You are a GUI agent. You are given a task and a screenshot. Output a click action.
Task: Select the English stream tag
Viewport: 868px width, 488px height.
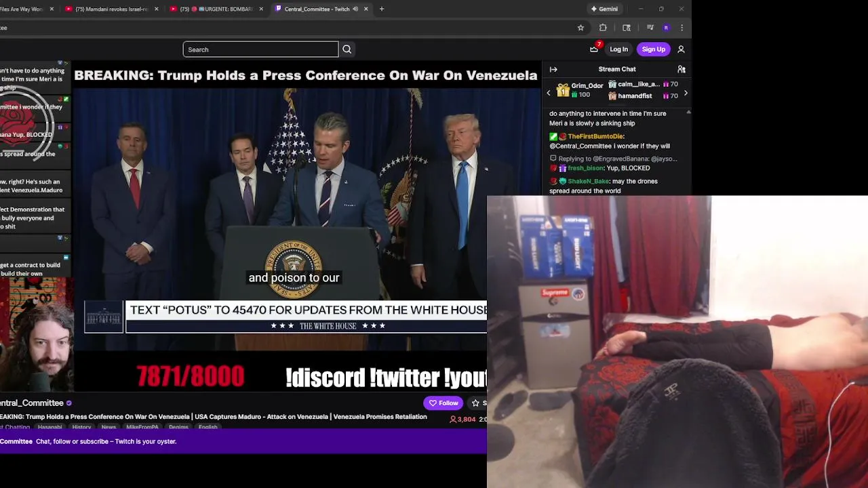click(208, 427)
